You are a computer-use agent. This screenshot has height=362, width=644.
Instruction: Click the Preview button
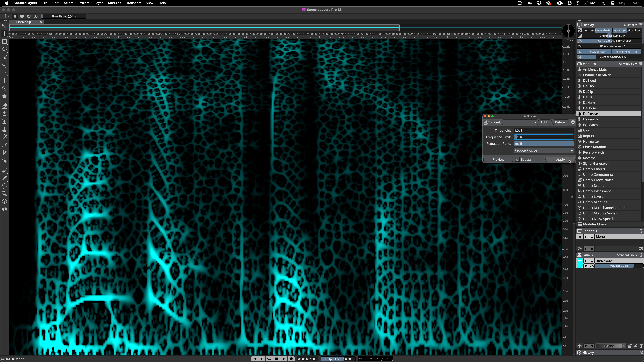click(498, 159)
